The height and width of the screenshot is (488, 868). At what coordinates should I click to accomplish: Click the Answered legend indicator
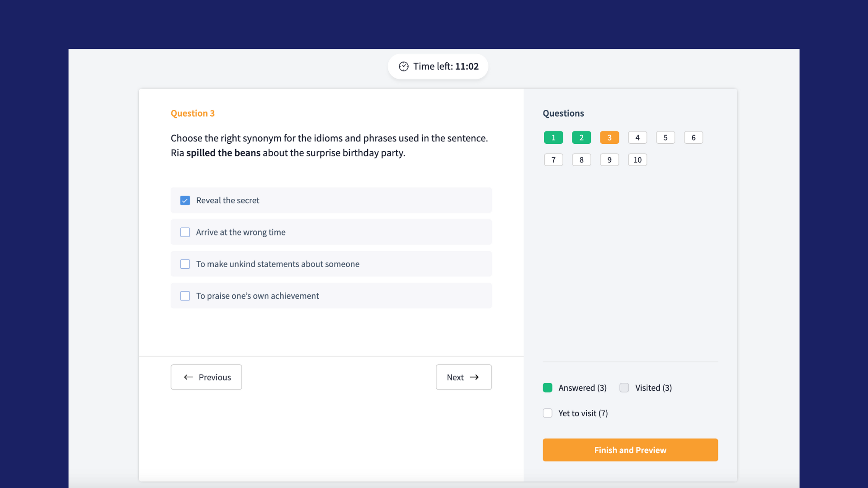coord(547,388)
